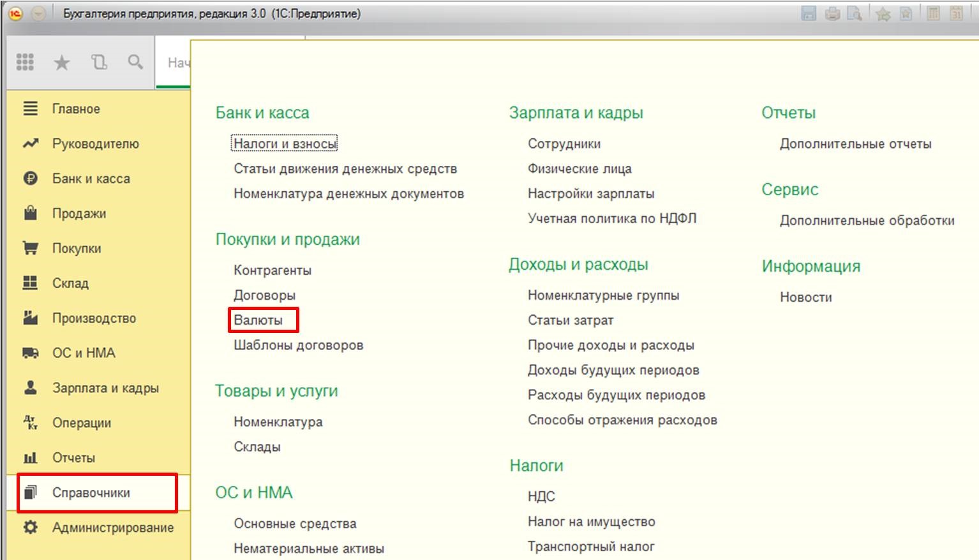Click the floppy disk save icon

click(809, 13)
